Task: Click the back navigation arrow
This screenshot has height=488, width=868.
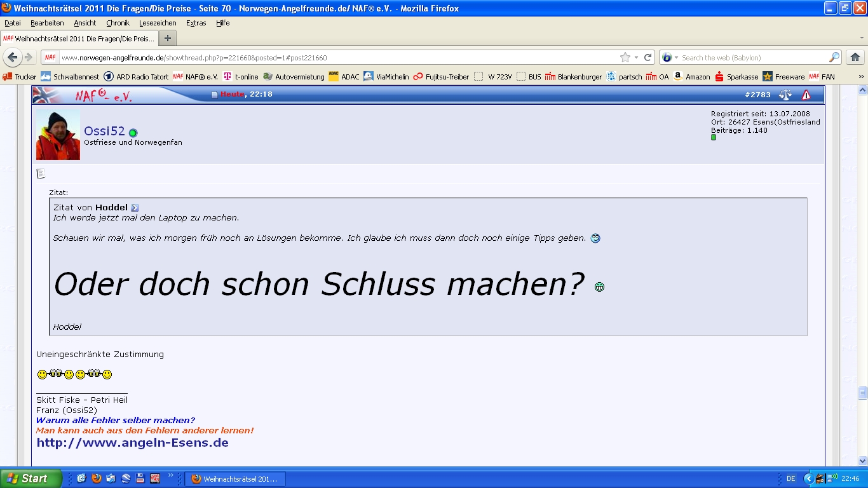Action: coord(13,57)
